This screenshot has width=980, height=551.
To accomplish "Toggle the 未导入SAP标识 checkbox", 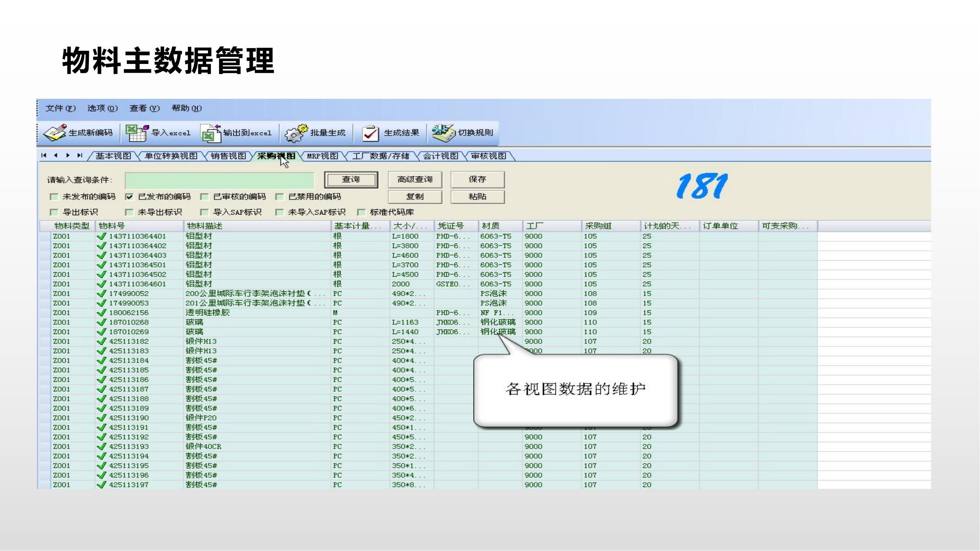I will point(280,212).
